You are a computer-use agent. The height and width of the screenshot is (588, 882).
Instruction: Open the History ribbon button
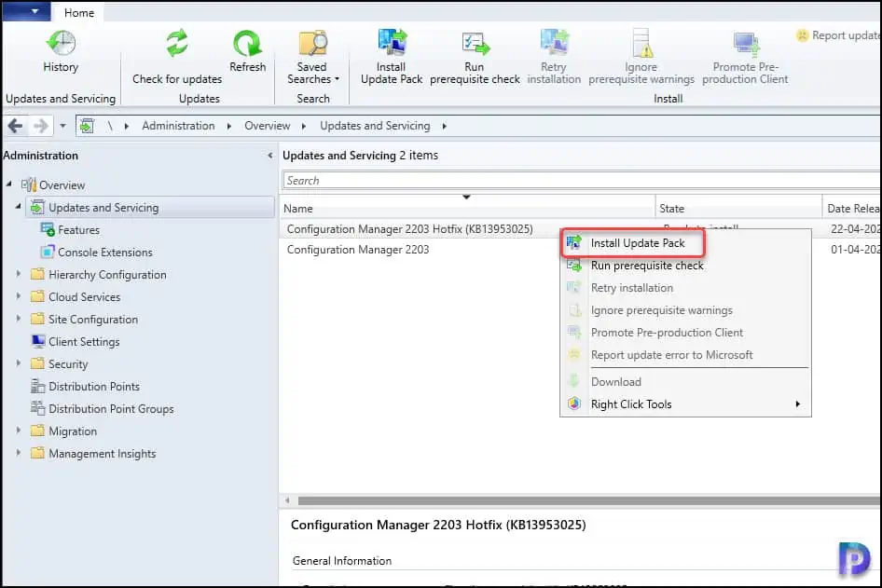(61, 51)
